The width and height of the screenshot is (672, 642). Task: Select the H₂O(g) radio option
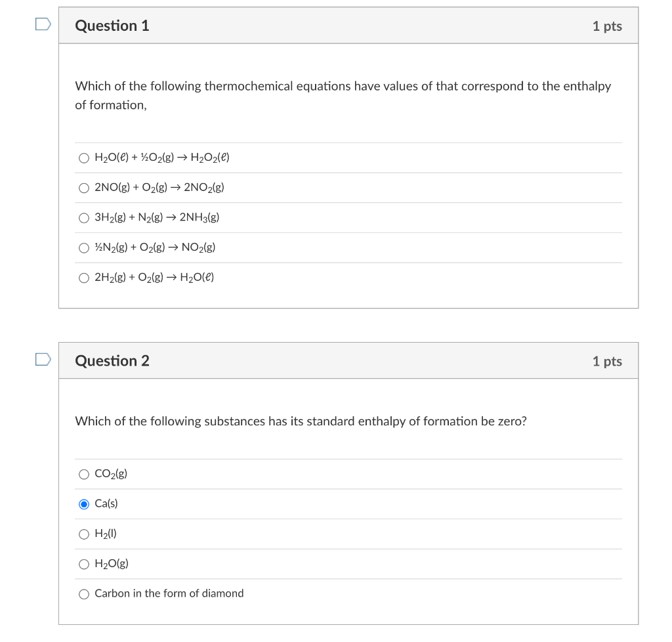pyautogui.click(x=84, y=564)
